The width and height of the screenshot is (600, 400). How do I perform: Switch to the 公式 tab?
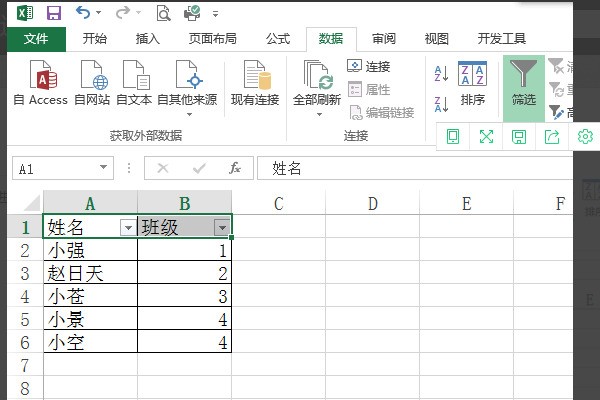click(x=278, y=39)
